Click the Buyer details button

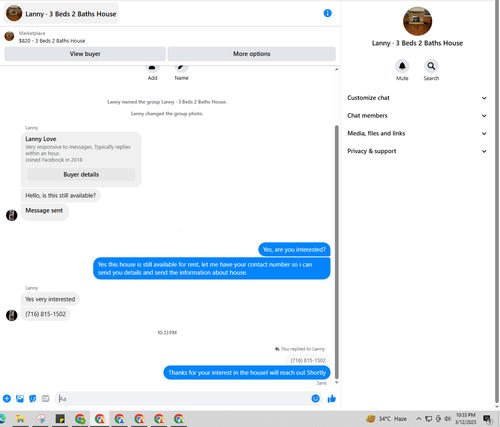(81, 175)
